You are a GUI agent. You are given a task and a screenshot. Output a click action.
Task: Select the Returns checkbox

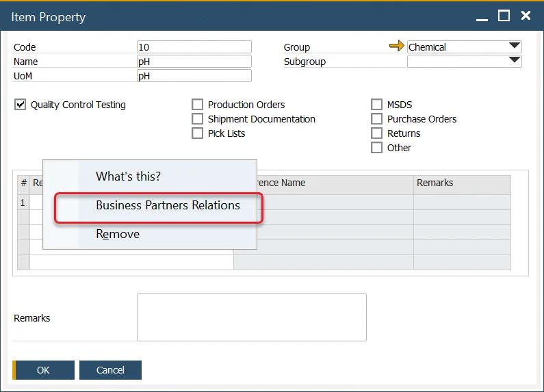point(376,133)
